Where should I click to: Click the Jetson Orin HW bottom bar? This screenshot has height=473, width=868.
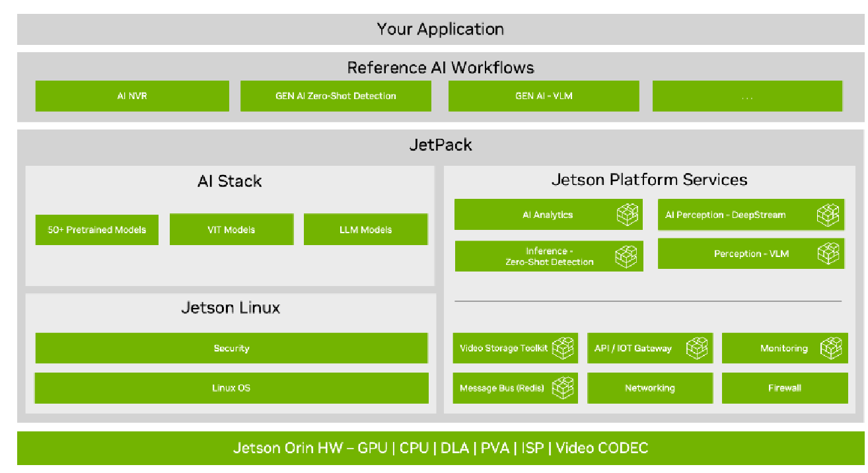(441, 449)
